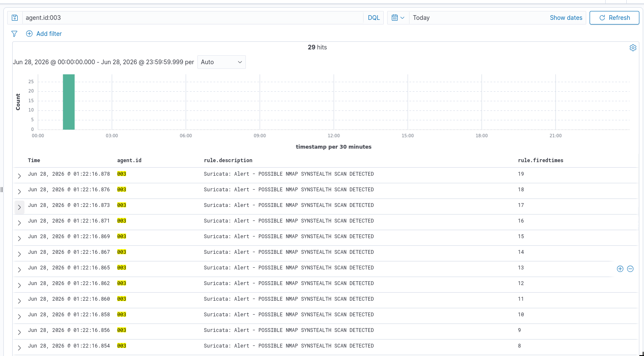The image size is (644, 356).
Task: Filter out value minus icon on row 13
Action: [x=631, y=269]
